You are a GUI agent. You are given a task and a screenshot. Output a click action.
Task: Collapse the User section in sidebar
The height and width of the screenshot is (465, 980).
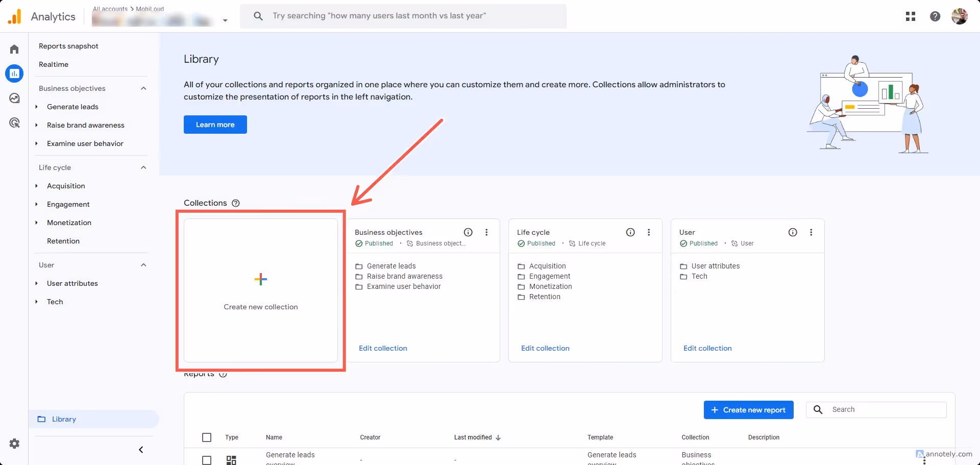pyautogui.click(x=143, y=265)
